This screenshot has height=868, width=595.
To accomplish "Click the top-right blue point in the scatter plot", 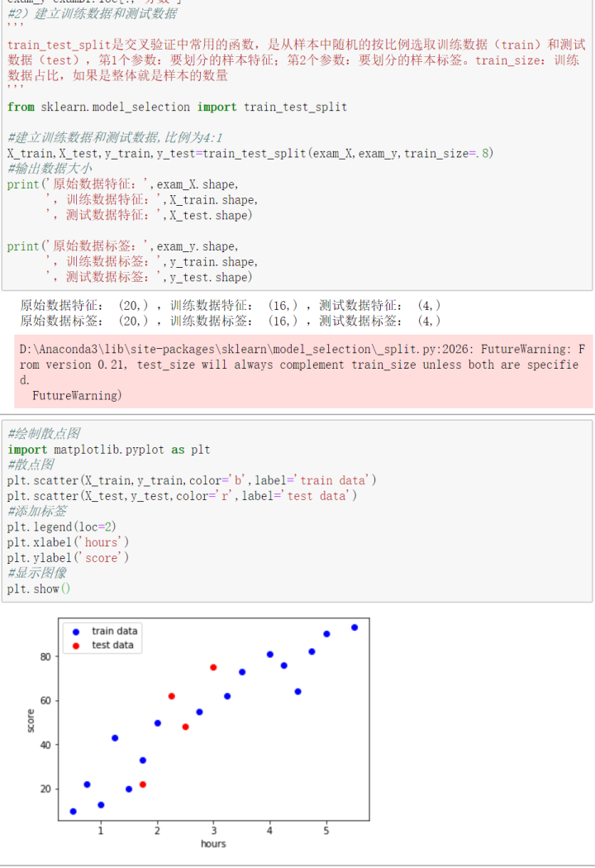I will pyautogui.click(x=355, y=627).
